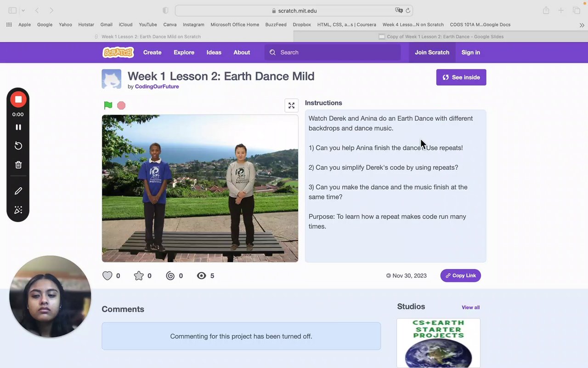Select the Earth Dance Mild on Scratch tab

coord(147,36)
